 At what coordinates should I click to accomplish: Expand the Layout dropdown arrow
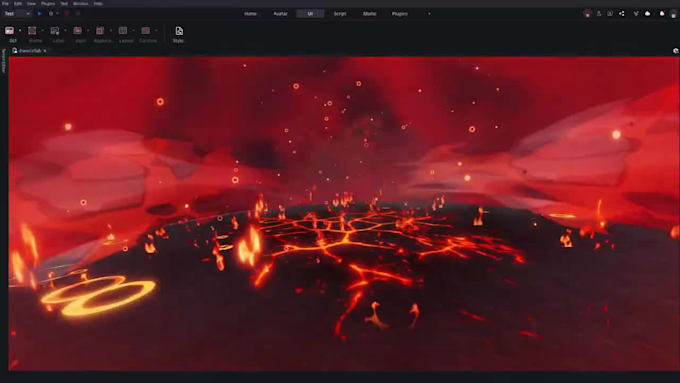[x=134, y=31]
